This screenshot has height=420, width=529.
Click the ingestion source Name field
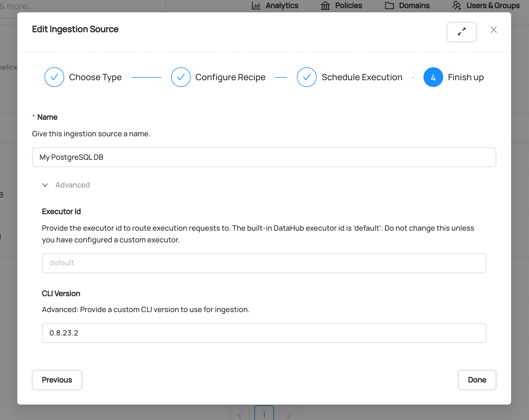264,157
